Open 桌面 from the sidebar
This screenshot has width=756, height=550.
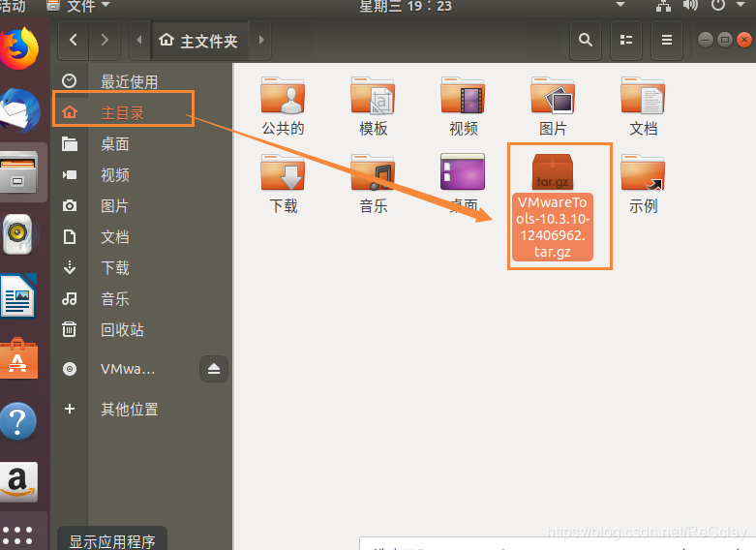[141, 143]
